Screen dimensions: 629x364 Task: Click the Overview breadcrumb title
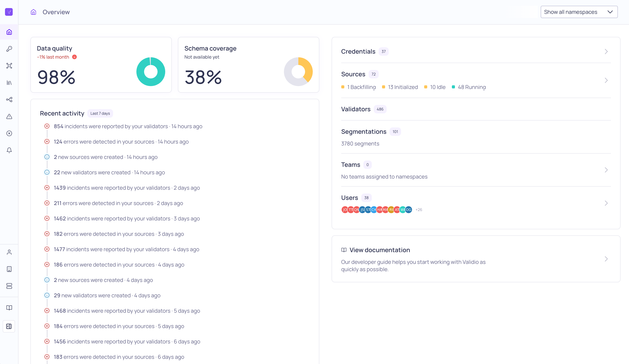click(56, 12)
